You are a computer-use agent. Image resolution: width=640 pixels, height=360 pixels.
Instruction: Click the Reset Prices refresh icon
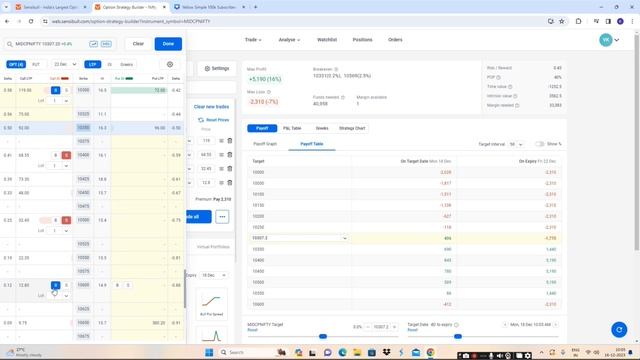point(200,120)
